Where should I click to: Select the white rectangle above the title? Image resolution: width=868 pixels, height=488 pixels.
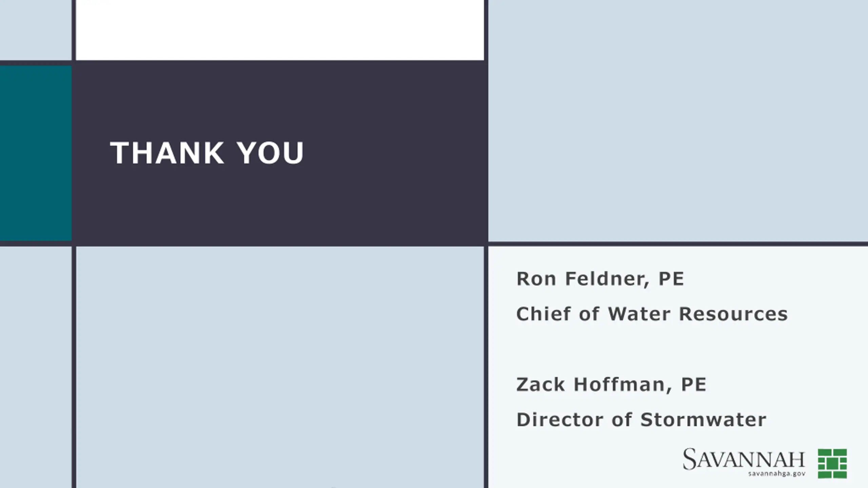click(x=280, y=30)
